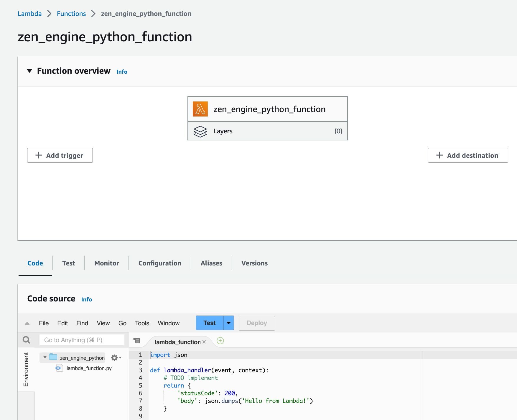Close the lambda_function editor tab
The width and height of the screenshot is (517, 420).
(x=204, y=342)
